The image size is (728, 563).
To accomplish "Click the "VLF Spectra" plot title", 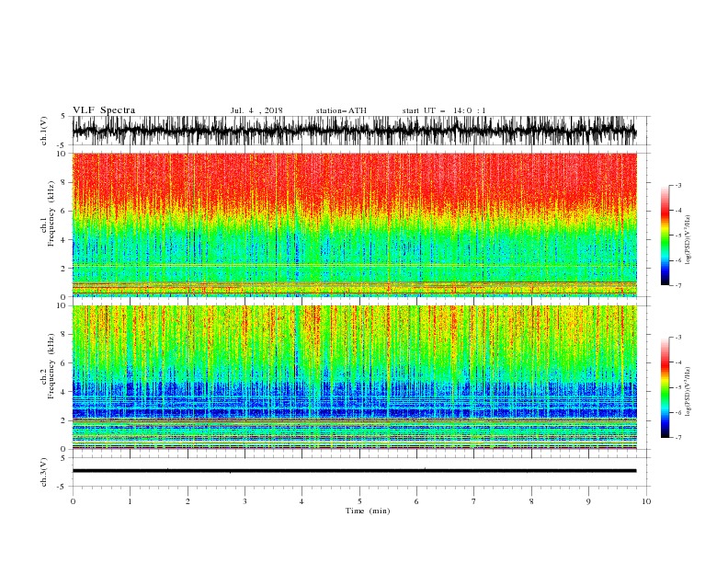I will 104,110.
